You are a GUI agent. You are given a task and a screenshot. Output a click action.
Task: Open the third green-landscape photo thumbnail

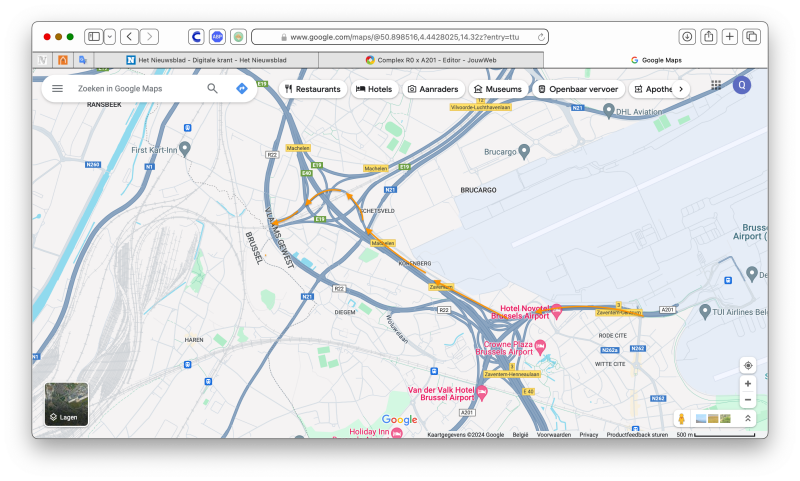coord(725,419)
